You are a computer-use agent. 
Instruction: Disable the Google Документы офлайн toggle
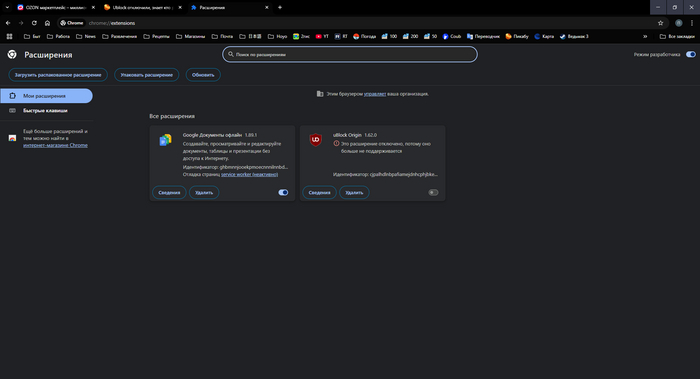(283, 192)
